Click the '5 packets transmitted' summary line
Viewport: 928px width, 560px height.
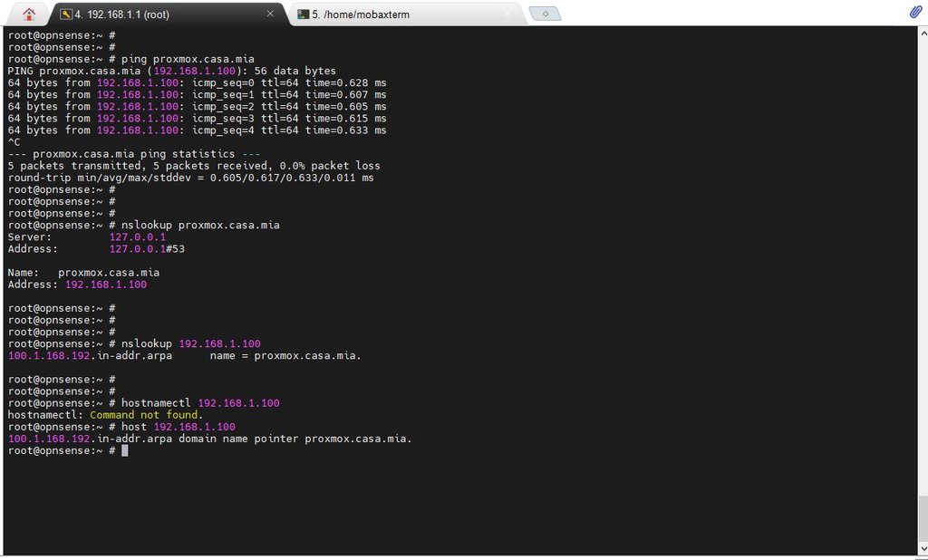pos(194,166)
